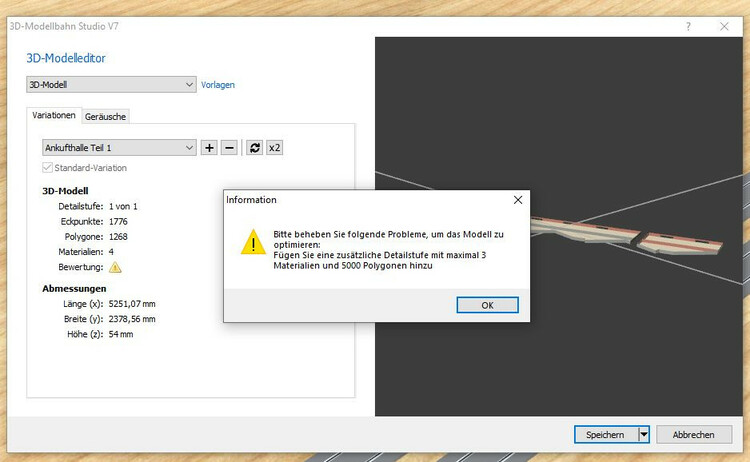Open the Vorlagen link
750x462 pixels.
(x=218, y=85)
